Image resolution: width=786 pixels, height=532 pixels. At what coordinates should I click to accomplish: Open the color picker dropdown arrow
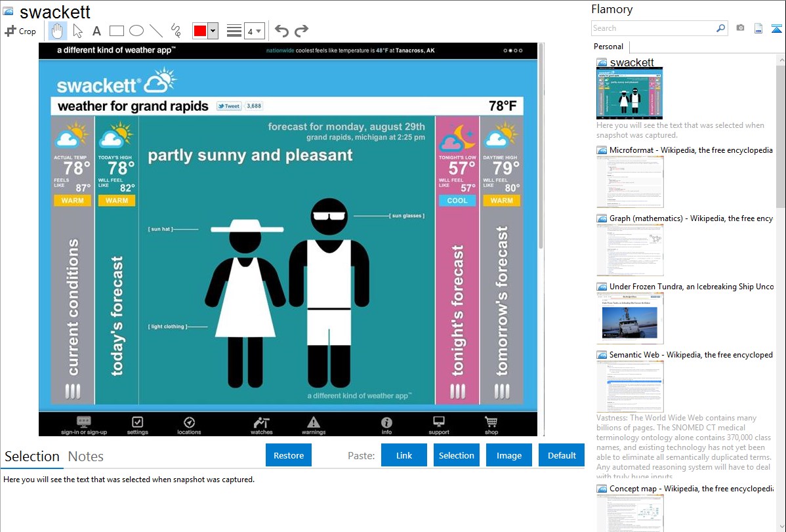pyautogui.click(x=213, y=31)
